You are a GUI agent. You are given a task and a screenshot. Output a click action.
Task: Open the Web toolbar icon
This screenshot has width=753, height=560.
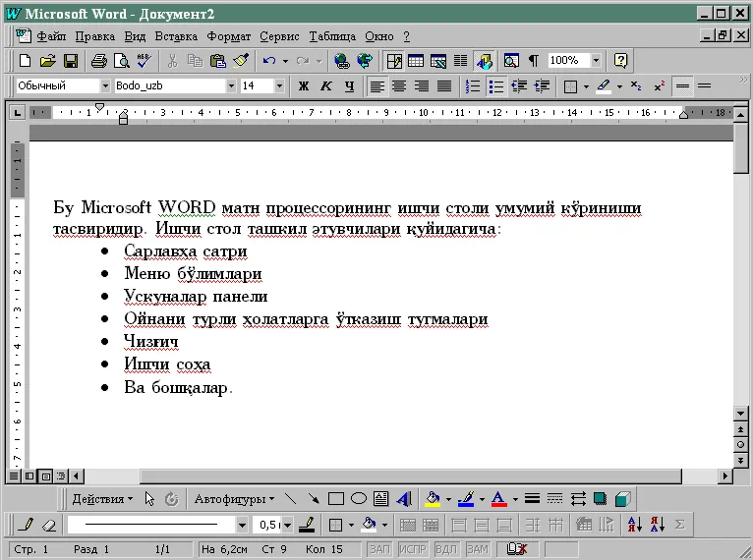point(365,61)
